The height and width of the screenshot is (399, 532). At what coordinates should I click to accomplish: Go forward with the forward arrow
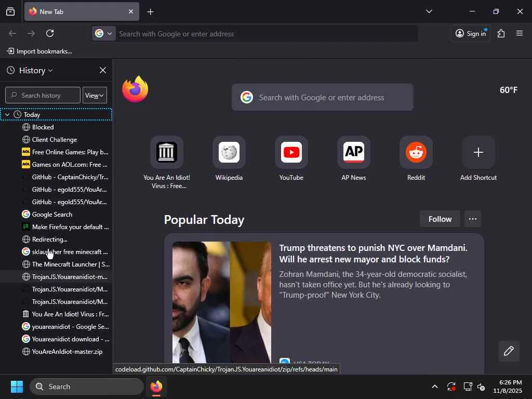(31, 33)
